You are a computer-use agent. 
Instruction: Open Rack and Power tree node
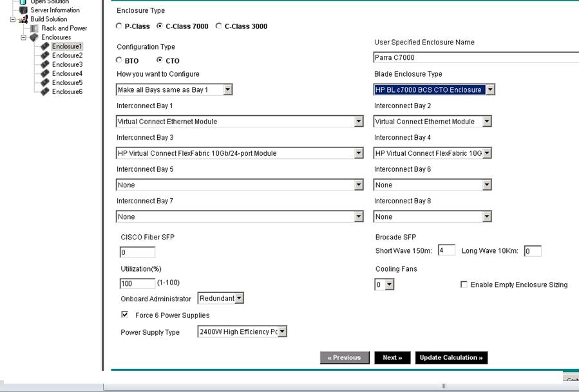pos(64,28)
